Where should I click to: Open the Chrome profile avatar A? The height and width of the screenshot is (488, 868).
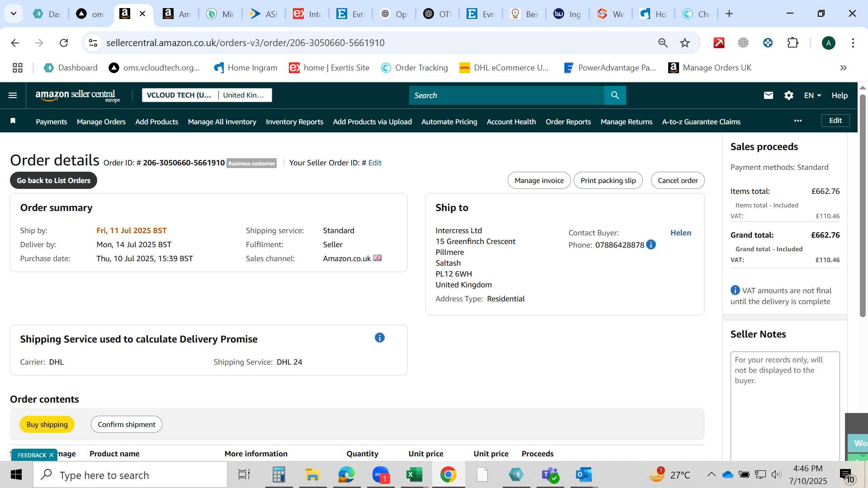pos(828,43)
